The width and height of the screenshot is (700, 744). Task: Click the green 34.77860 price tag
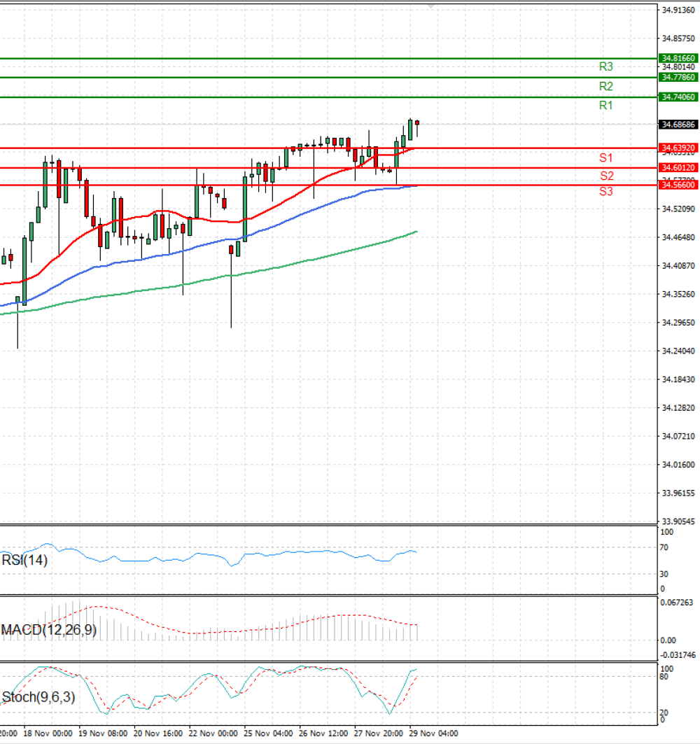[678, 78]
